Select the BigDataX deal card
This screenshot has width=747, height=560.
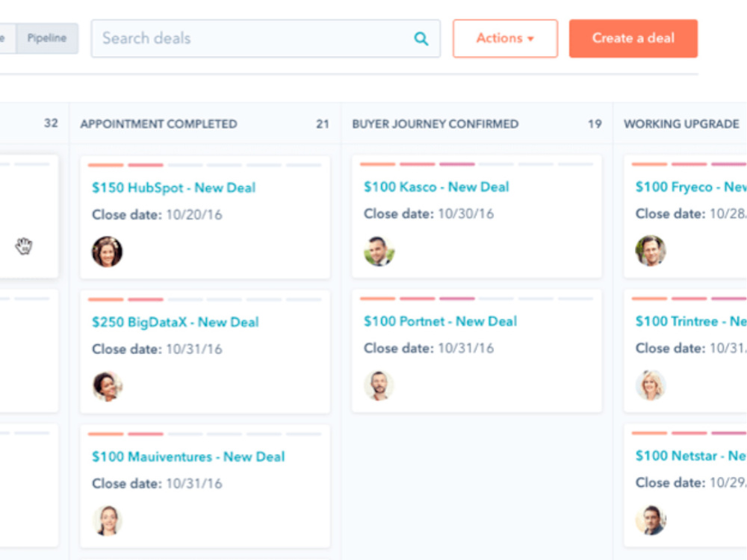point(205,352)
